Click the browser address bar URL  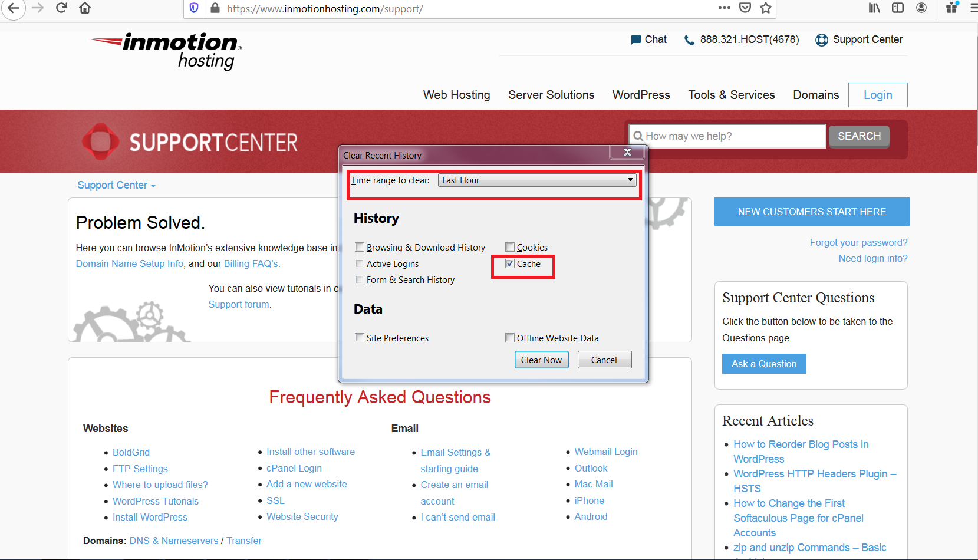325,9
